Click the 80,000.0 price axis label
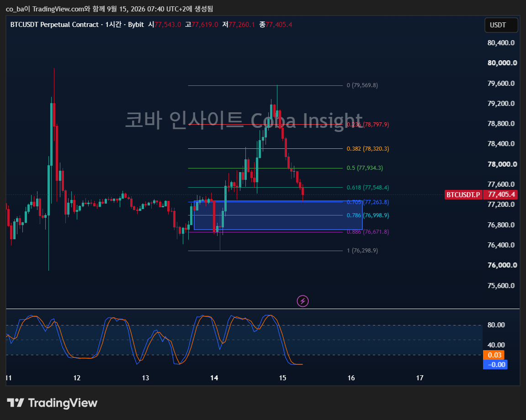Screen dimensions: 526x420 point(502,63)
